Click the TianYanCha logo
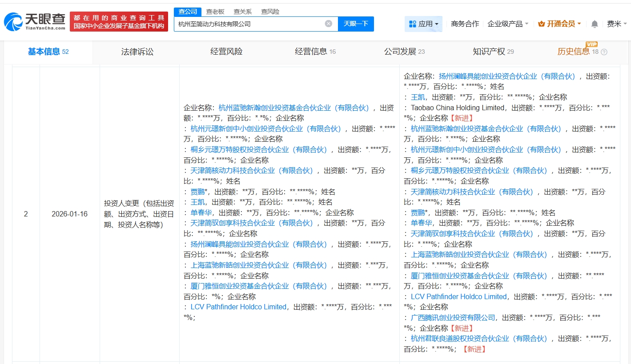 pos(35,21)
